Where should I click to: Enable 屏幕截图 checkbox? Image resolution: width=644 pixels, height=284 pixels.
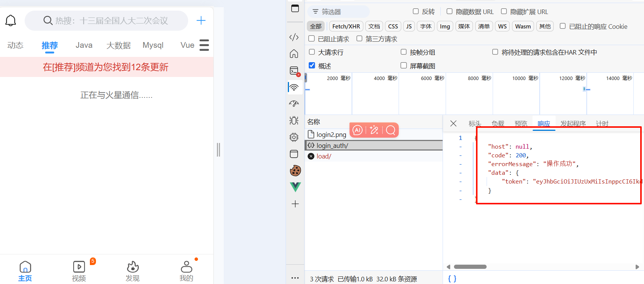(404, 66)
